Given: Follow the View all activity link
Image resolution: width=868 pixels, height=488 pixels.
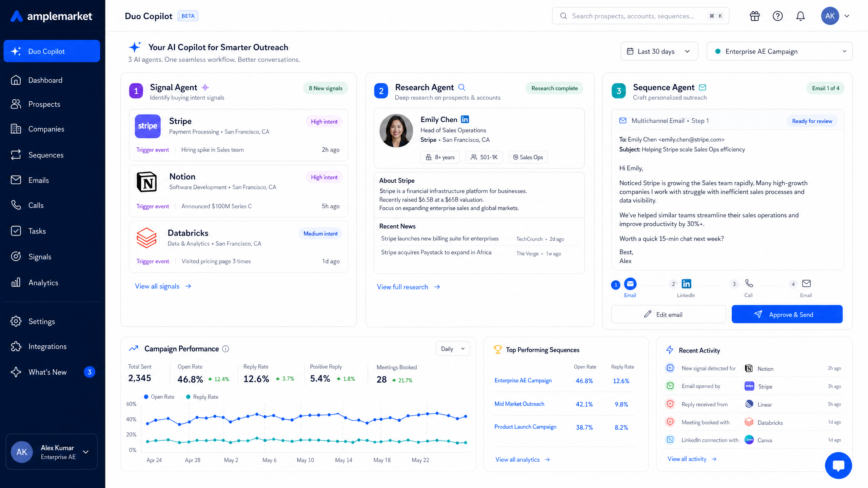Looking at the screenshot, I should point(692,459).
